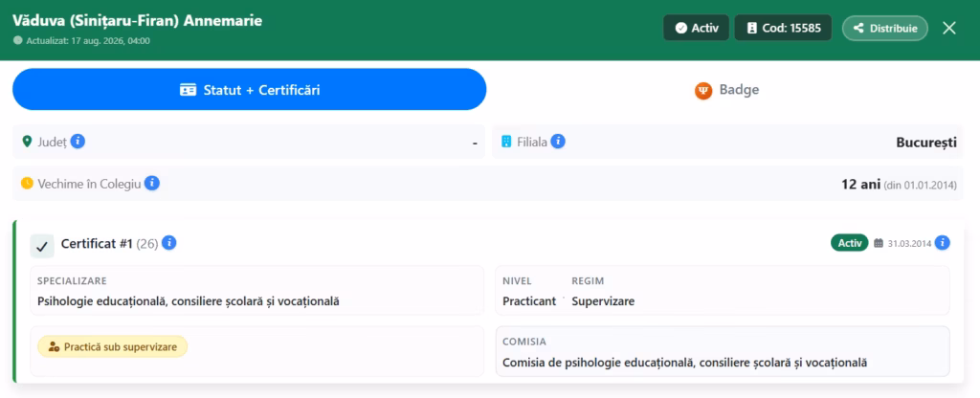Click the green location pin icon

click(x=27, y=142)
